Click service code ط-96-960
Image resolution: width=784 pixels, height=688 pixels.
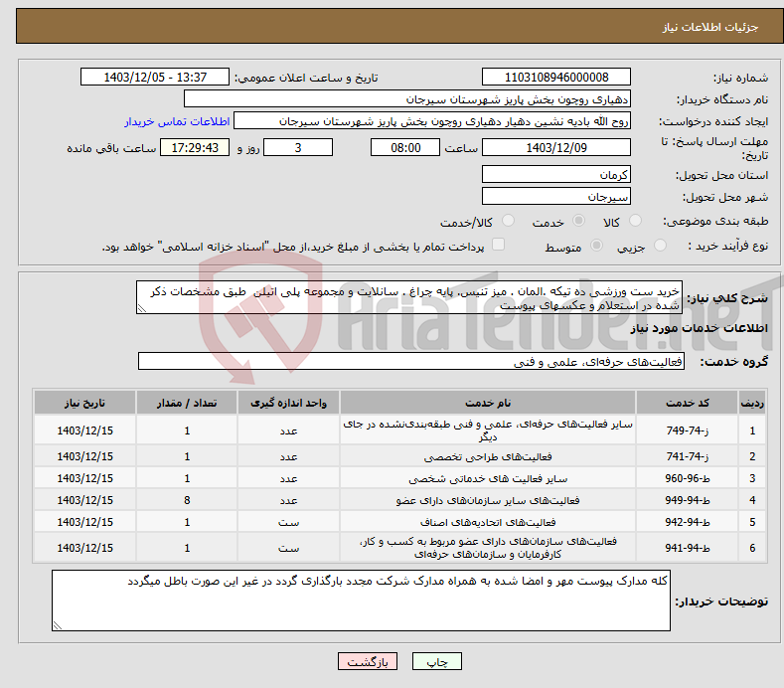[x=687, y=478]
